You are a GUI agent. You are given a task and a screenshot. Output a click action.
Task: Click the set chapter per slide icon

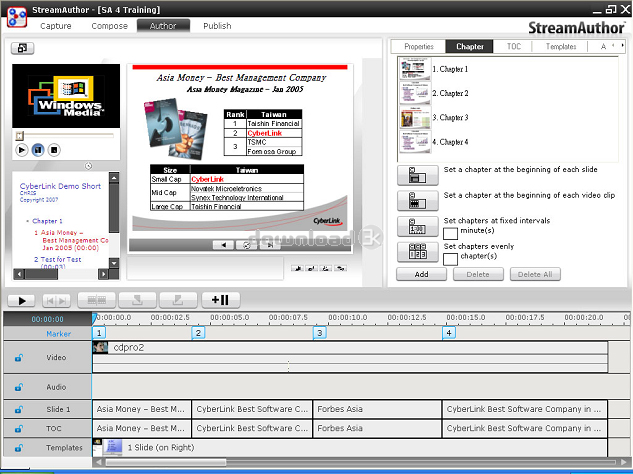pos(417,175)
